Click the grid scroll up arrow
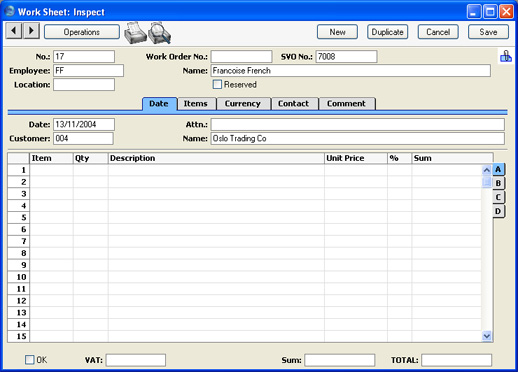The width and height of the screenshot is (518, 372). coord(486,170)
